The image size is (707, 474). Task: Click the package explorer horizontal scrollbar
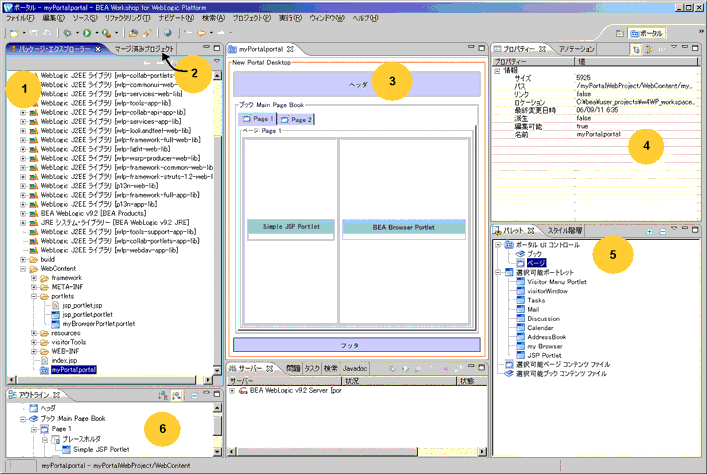(110, 380)
